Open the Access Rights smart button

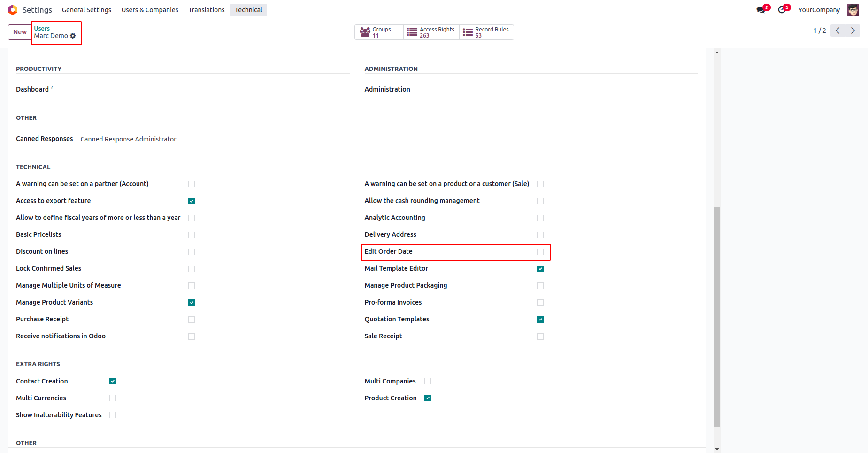click(431, 32)
